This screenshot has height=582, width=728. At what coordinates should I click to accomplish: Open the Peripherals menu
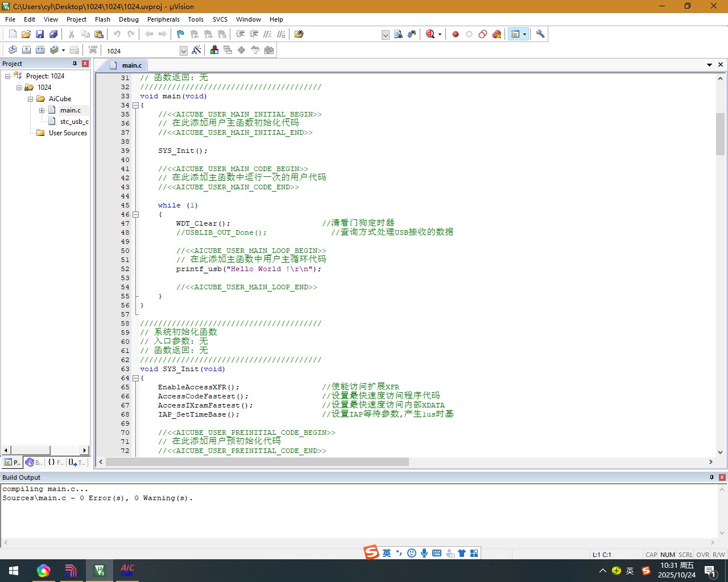(x=163, y=19)
